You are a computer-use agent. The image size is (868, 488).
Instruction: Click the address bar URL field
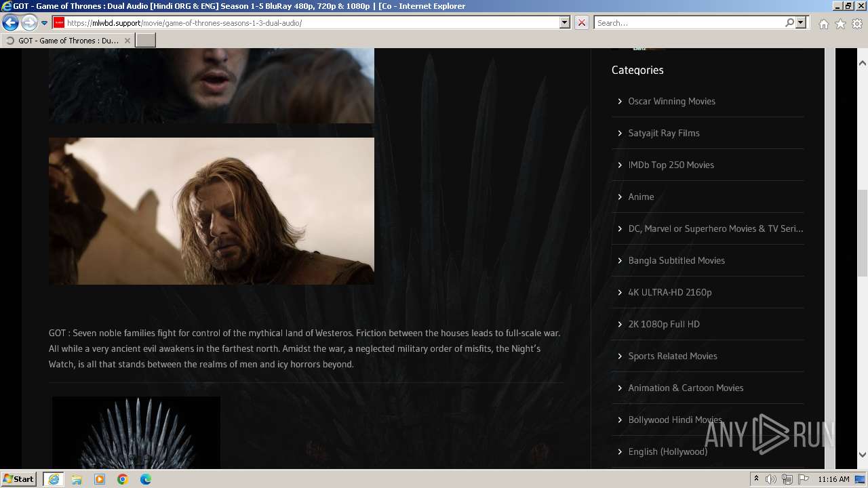click(x=312, y=22)
